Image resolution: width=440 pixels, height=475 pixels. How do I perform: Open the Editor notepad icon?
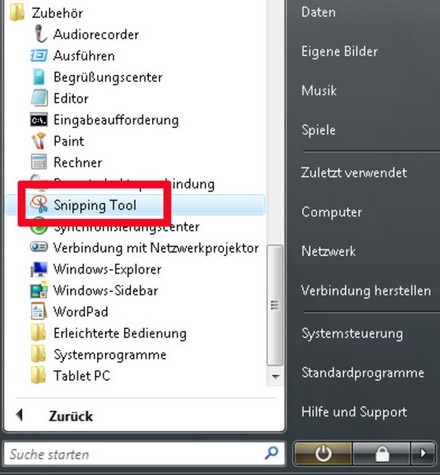pos(39,98)
